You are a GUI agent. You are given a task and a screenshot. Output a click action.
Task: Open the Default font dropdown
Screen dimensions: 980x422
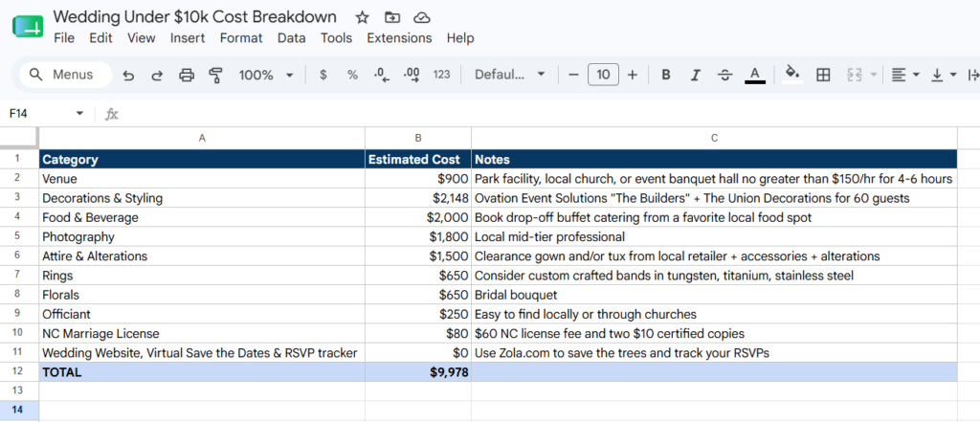(x=509, y=75)
